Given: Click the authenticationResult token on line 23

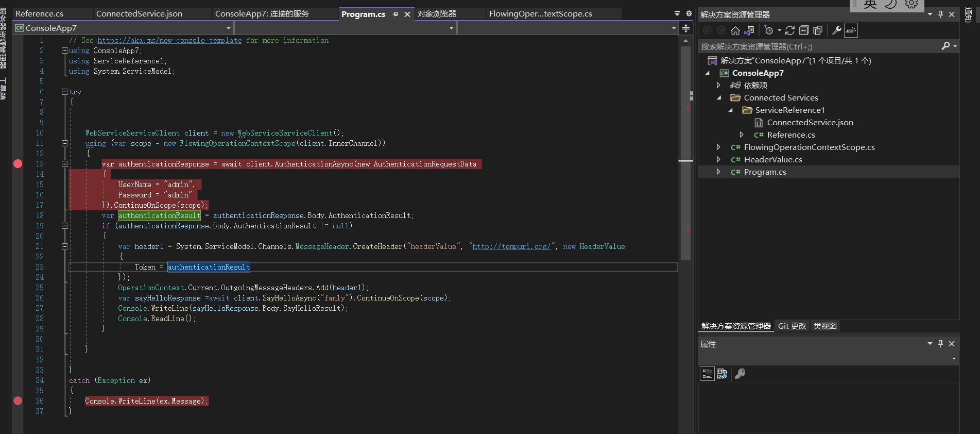Looking at the screenshot, I should [209, 267].
